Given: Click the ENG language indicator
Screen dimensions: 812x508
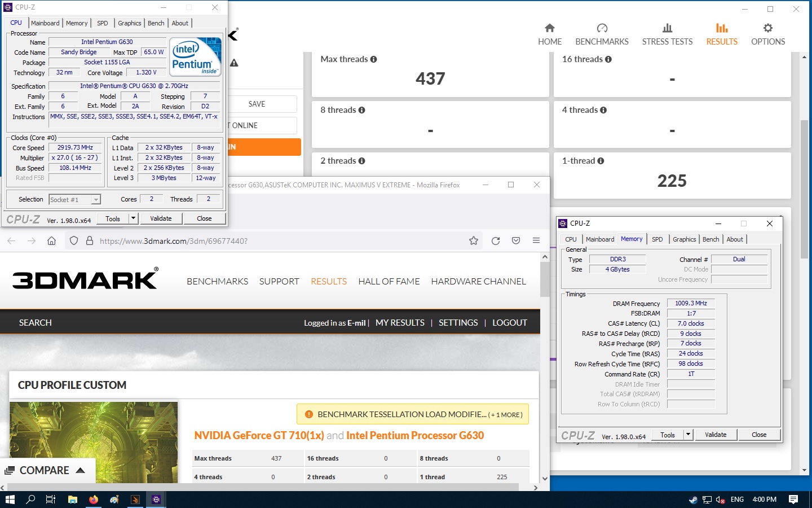Looking at the screenshot, I should pyautogui.click(x=737, y=500).
